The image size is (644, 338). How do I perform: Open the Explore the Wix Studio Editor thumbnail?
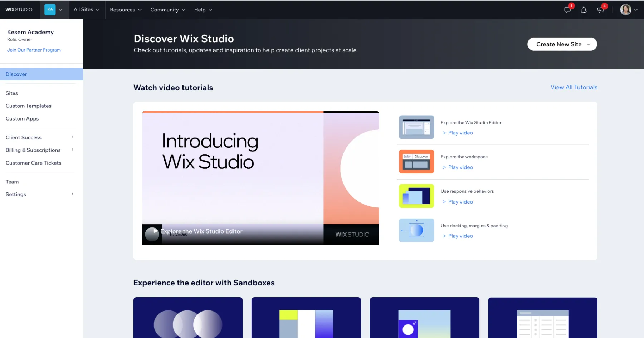(416, 127)
